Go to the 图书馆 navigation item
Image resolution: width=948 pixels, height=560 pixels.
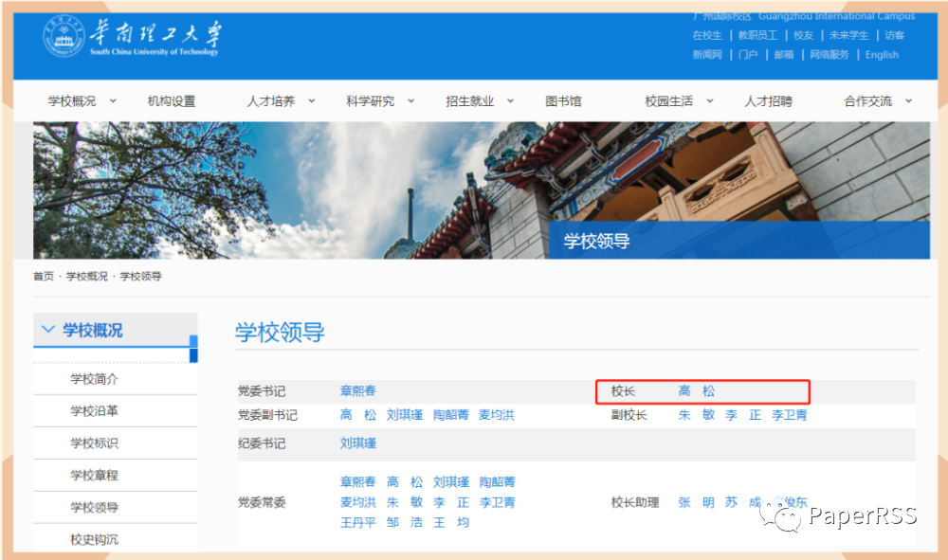pos(563,101)
